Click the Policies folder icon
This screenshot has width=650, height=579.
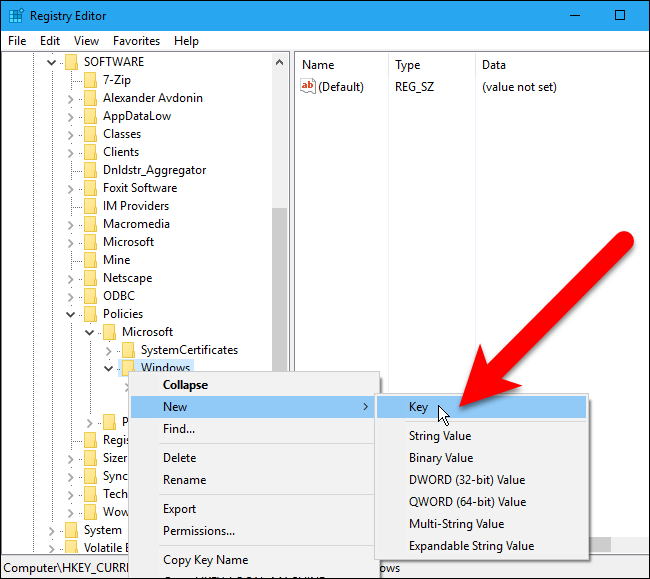(90, 314)
